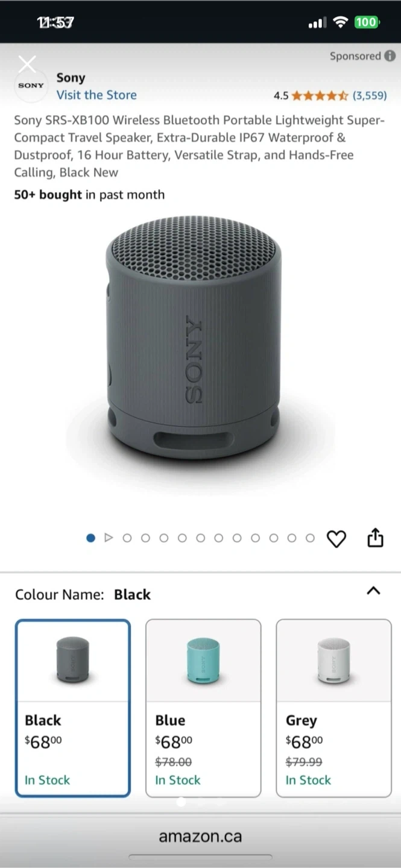Tap the battery indicator showing 100
401x868 pixels.
(x=367, y=22)
